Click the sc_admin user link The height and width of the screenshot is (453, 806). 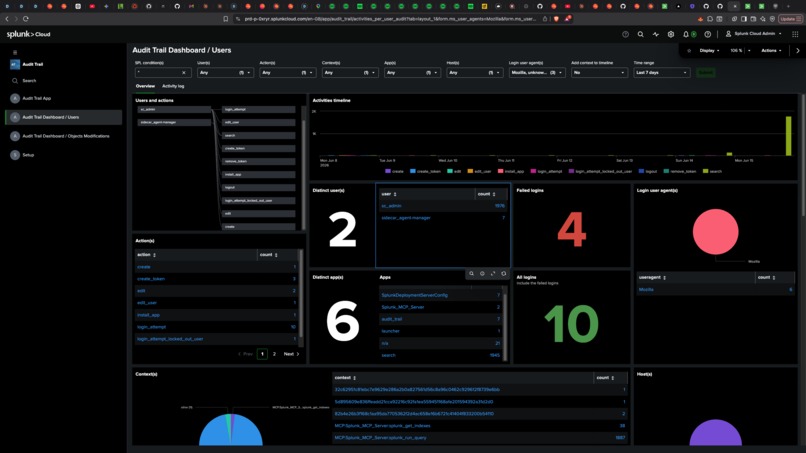(391, 206)
